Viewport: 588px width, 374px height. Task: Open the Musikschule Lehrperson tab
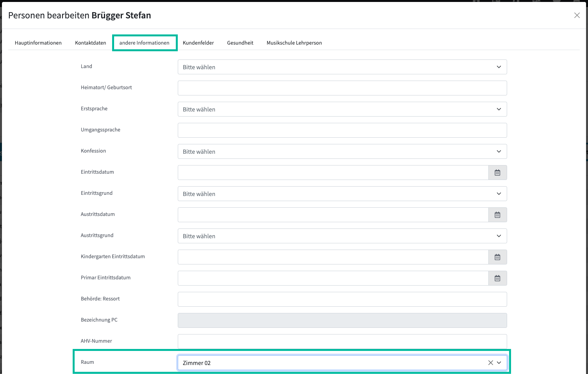click(294, 43)
